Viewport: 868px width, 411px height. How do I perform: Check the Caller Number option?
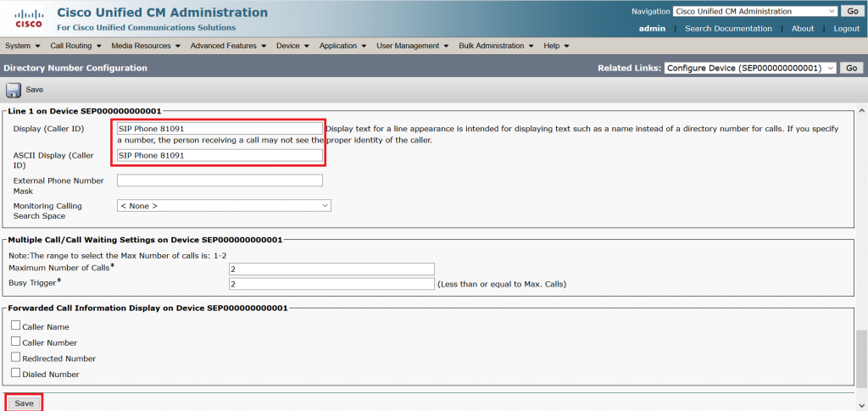16,342
